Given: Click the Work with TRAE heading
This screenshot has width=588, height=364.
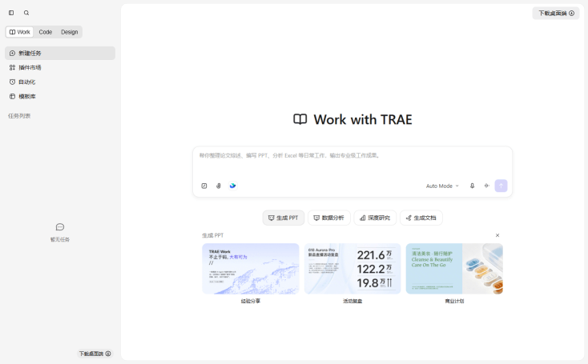Looking at the screenshot, I should (x=363, y=120).
